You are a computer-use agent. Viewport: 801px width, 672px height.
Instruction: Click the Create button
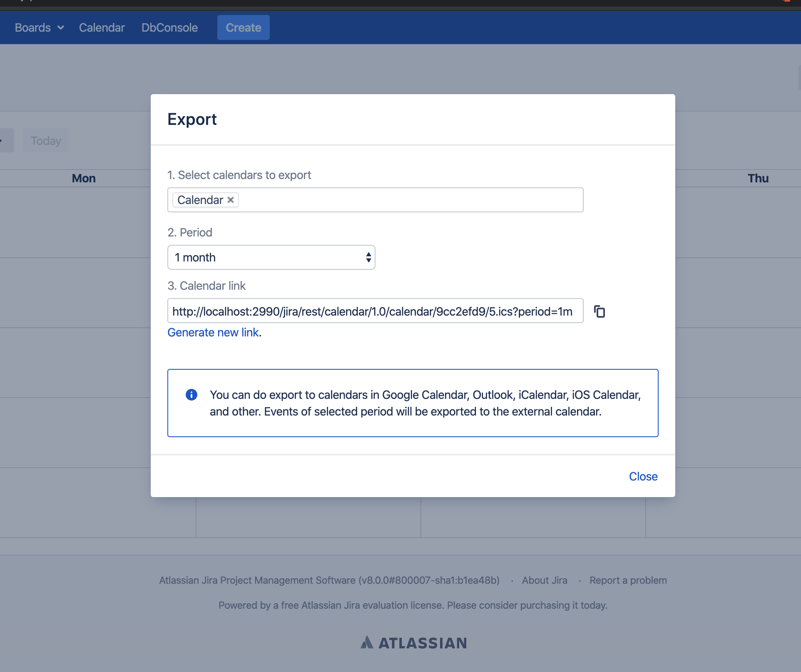[244, 27]
